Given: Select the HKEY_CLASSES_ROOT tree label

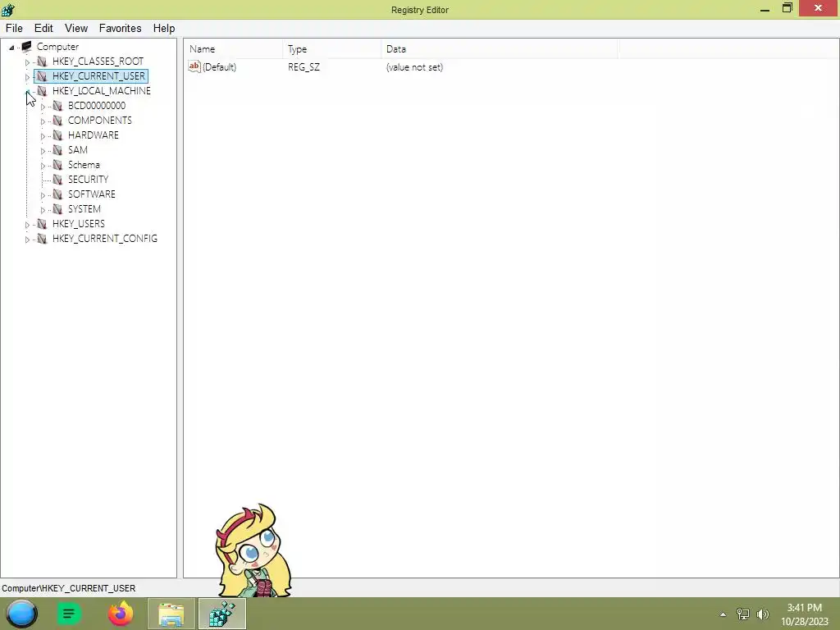Looking at the screenshot, I should 98,62.
